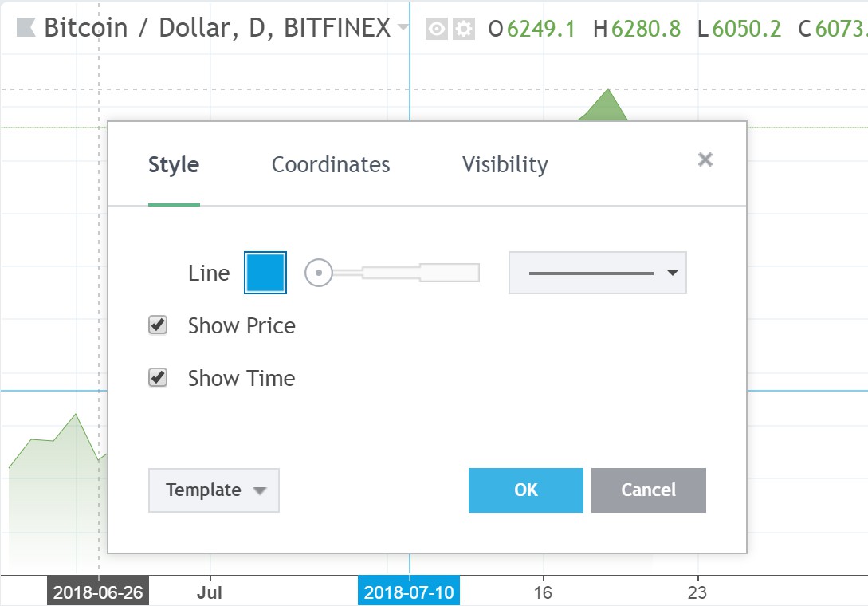Open chart settings gear icon
Viewport: 868px width, 606px height.
pos(464,29)
